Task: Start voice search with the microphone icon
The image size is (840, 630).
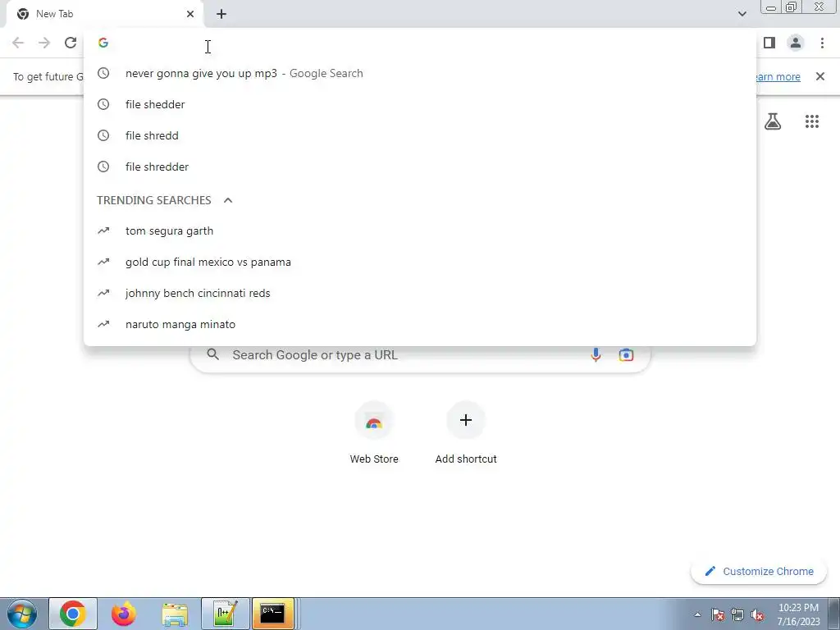Action: tap(596, 354)
